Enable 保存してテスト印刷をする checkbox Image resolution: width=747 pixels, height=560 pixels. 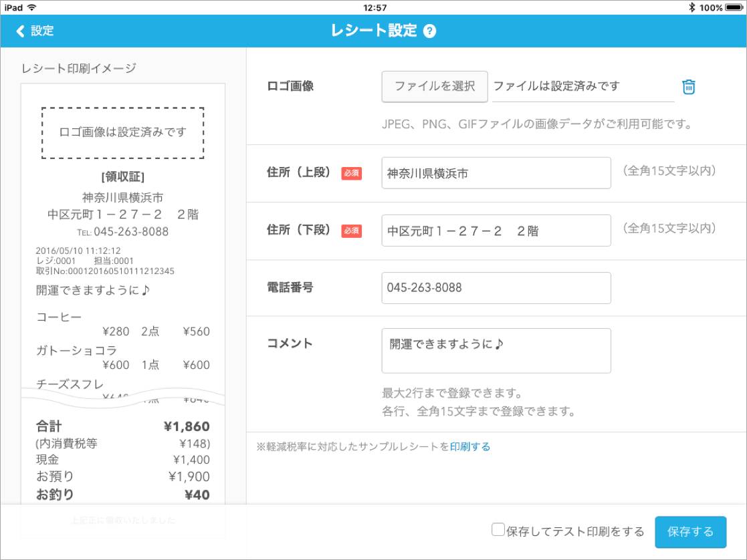tap(498, 530)
